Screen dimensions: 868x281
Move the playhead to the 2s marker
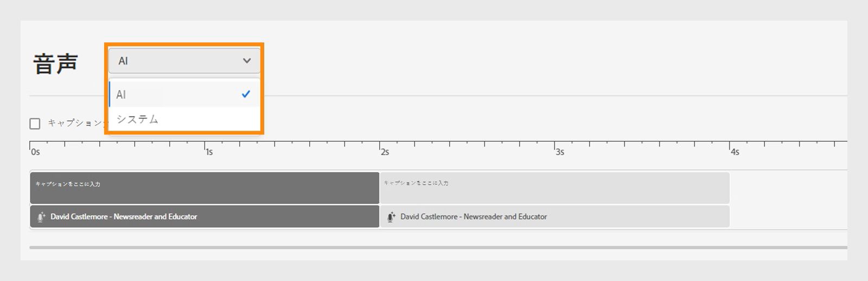(x=384, y=152)
